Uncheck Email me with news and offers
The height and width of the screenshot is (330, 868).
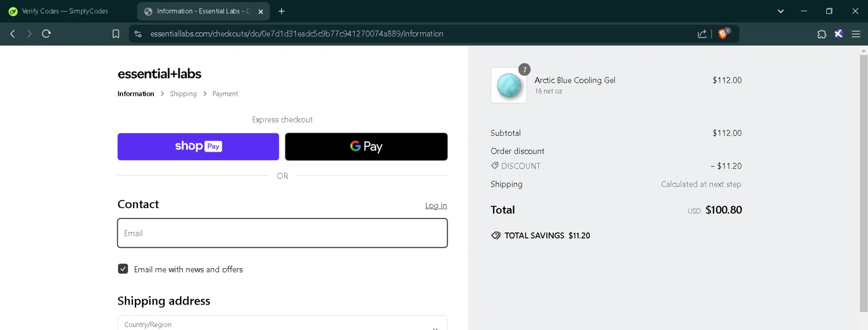click(x=123, y=269)
